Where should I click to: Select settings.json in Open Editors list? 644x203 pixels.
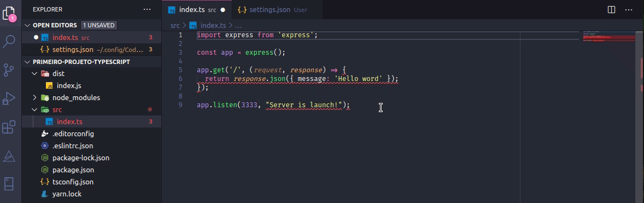(x=92, y=49)
